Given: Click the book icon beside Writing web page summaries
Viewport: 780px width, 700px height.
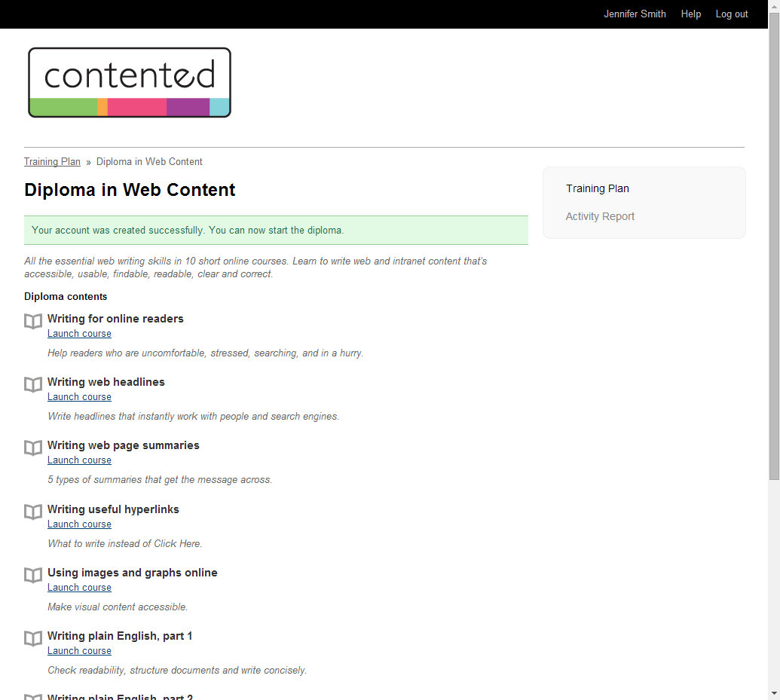Looking at the screenshot, I should pos(32,448).
